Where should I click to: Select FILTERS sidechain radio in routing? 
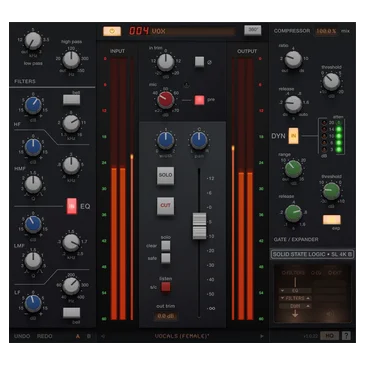284,273
